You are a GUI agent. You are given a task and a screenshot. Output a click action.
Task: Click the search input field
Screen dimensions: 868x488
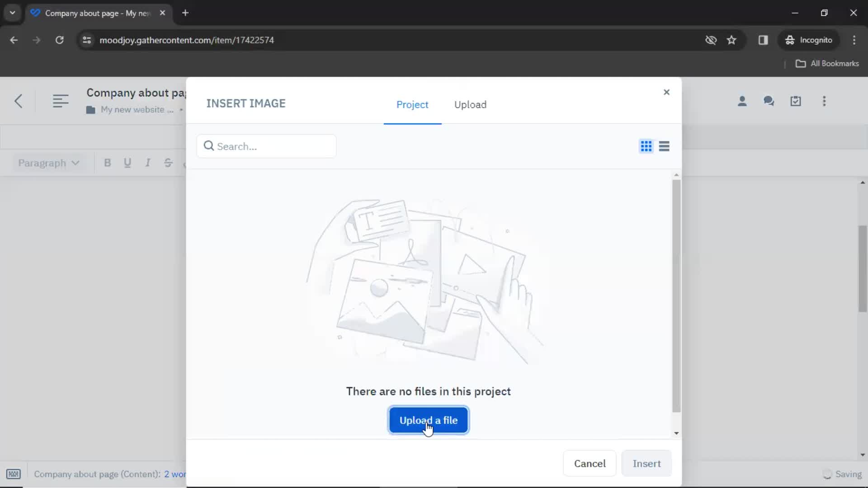267,146
